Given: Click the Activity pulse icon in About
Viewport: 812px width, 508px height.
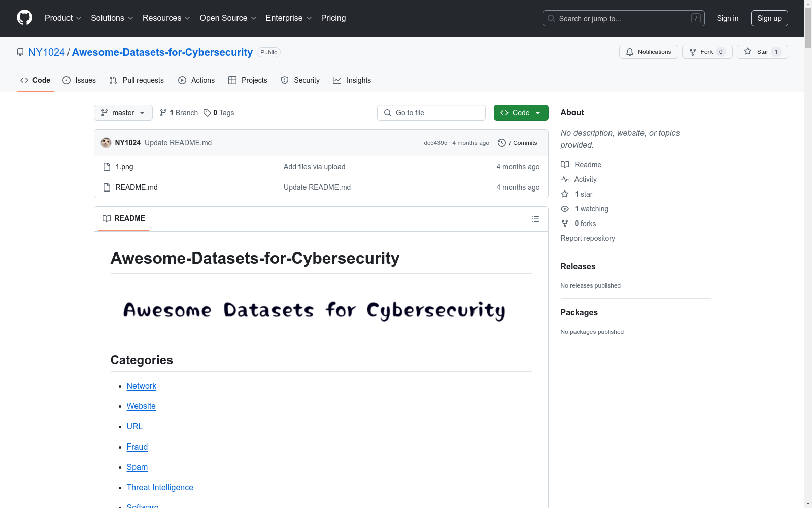Looking at the screenshot, I should pos(565,179).
